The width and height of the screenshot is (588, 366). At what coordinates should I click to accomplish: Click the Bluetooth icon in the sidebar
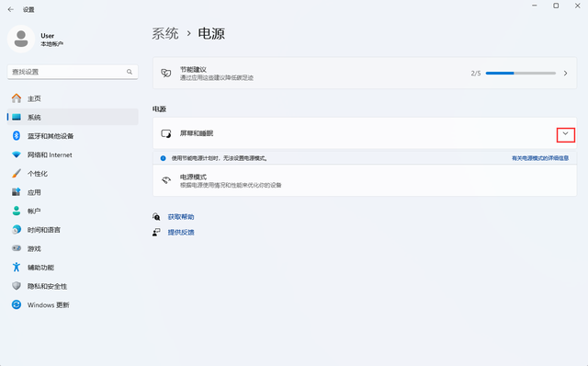[17, 135]
